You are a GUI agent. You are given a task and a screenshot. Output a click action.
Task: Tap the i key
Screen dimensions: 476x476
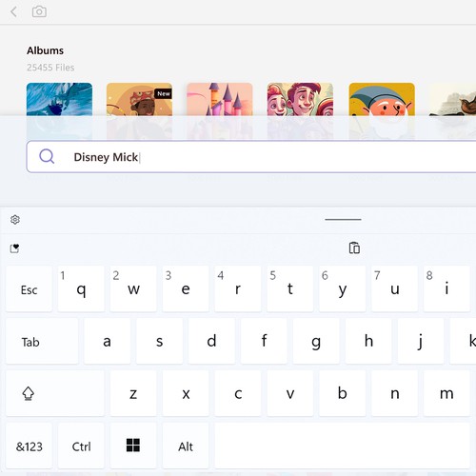point(446,289)
